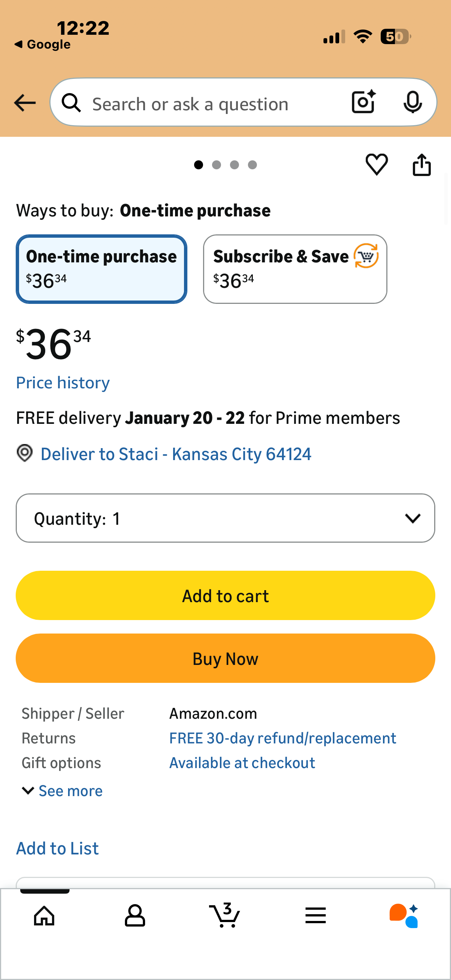Open the hamburger menu tab
This screenshot has height=980, width=451.
(x=315, y=915)
